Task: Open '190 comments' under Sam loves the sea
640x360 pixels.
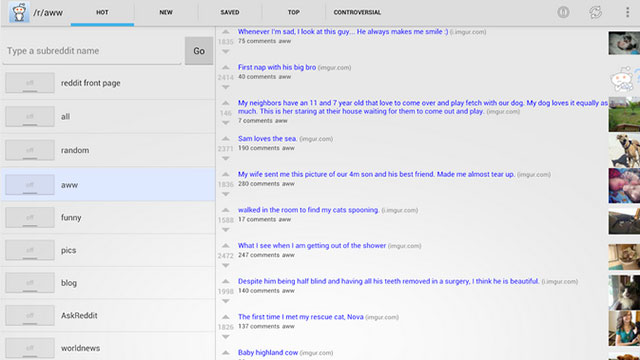Action: tap(258, 148)
